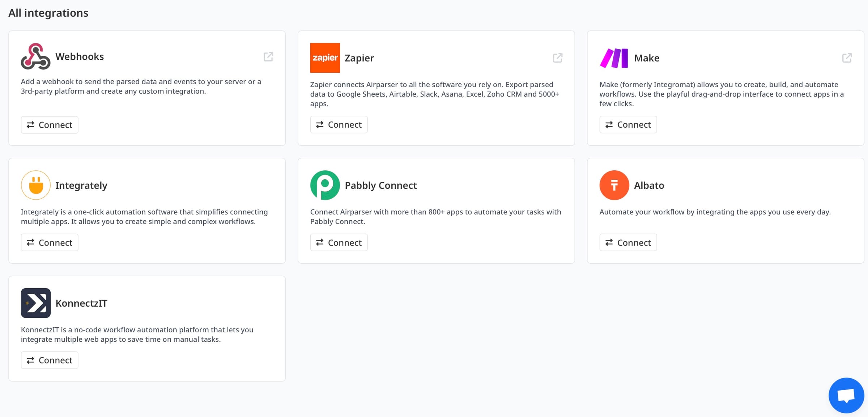868x417 pixels.
Task: Click the Pabbly Connect logo
Action: [x=325, y=185]
